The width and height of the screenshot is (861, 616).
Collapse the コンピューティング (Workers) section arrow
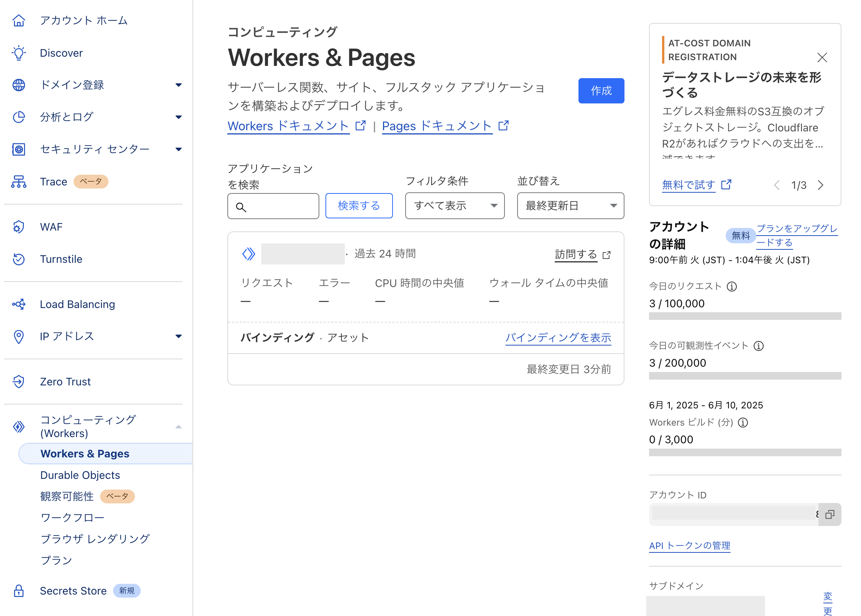(x=178, y=426)
